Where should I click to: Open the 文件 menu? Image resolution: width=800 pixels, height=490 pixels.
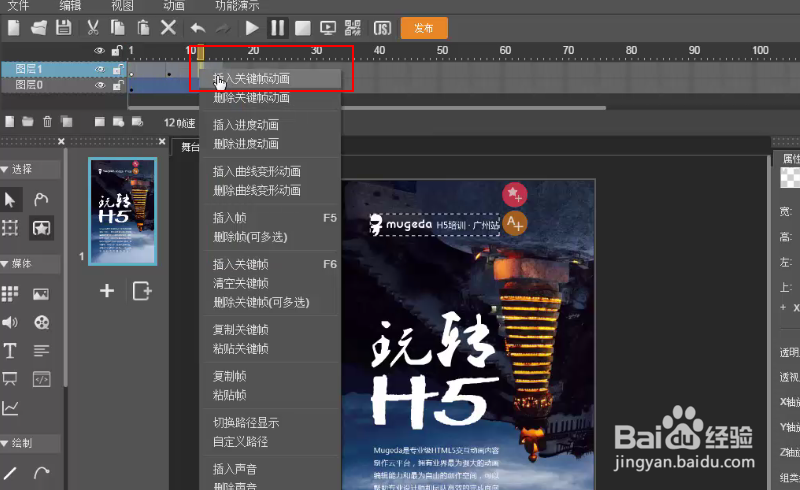tap(18, 6)
